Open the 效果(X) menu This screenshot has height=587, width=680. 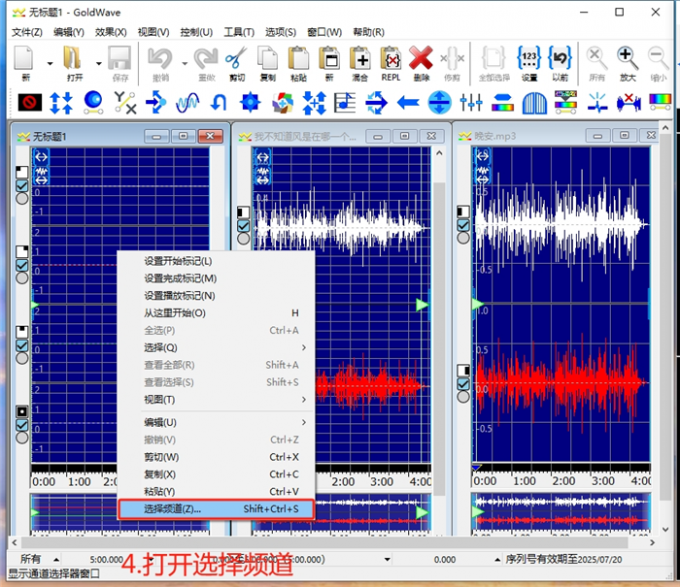pos(111,32)
